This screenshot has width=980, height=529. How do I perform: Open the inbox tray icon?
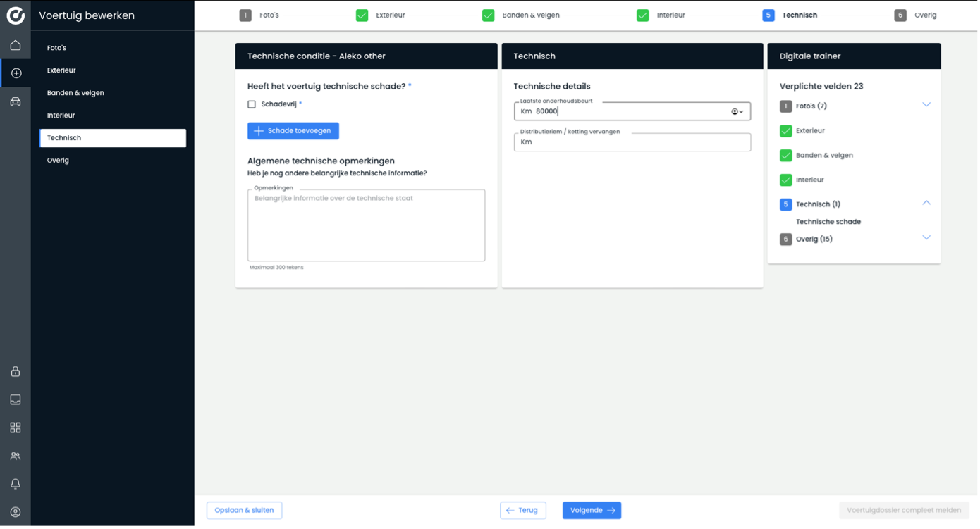coord(16,400)
